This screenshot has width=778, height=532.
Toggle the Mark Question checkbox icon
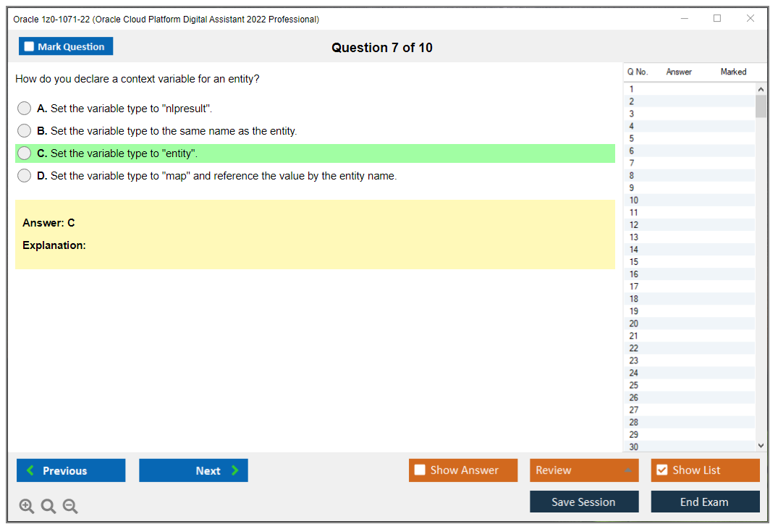(x=28, y=46)
